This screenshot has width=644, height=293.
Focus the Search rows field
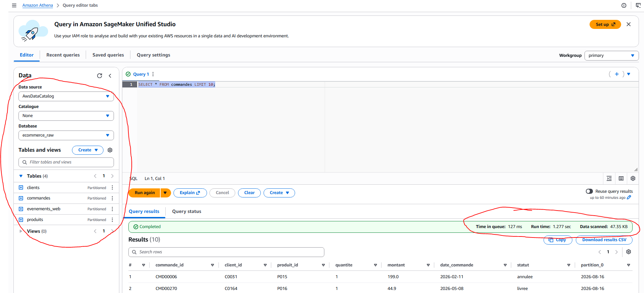tap(226, 252)
